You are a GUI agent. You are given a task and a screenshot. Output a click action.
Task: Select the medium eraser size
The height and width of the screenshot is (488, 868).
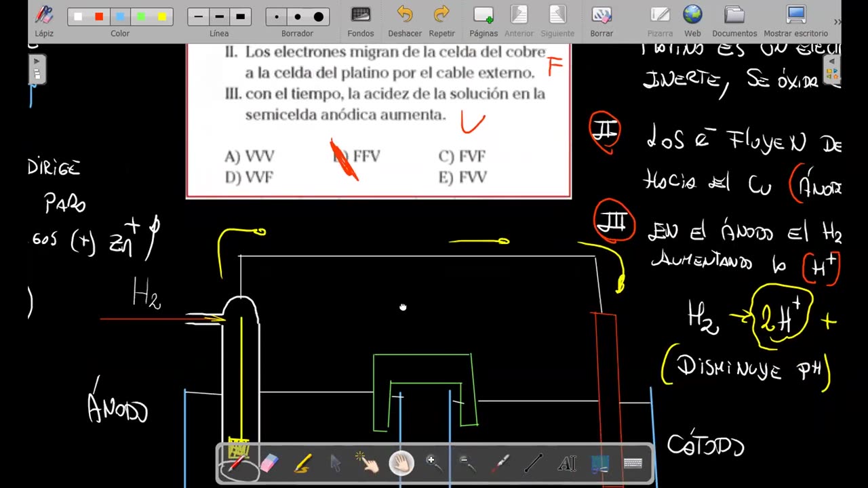pos(297,17)
